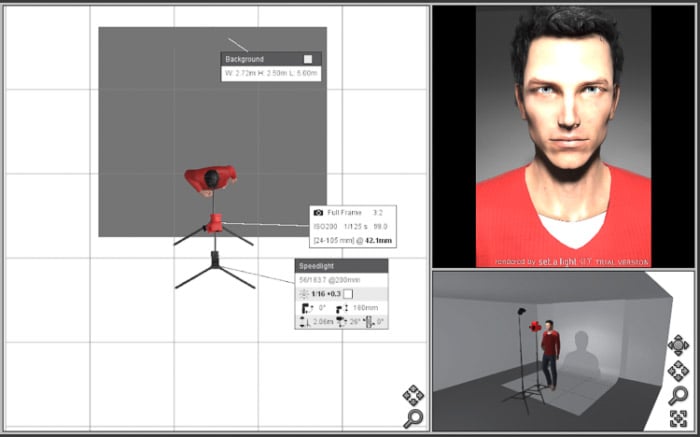Select the model in the red shirt in the top view

coord(211,180)
